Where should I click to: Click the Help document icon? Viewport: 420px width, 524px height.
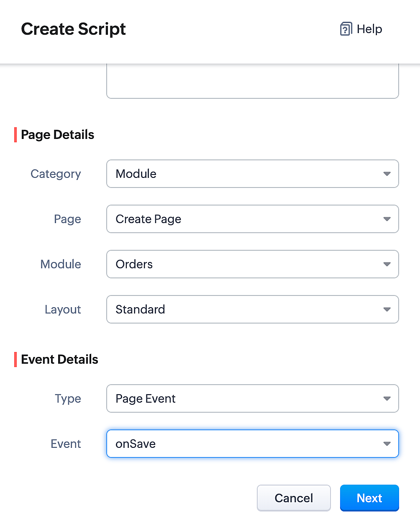pyautogui.click(x=346, y=29)
